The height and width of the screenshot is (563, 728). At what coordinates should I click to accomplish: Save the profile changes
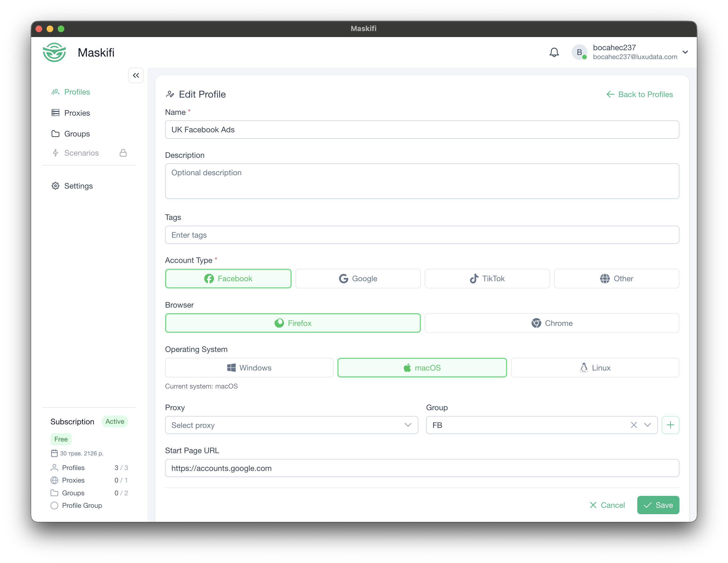[x=658, y=506]
